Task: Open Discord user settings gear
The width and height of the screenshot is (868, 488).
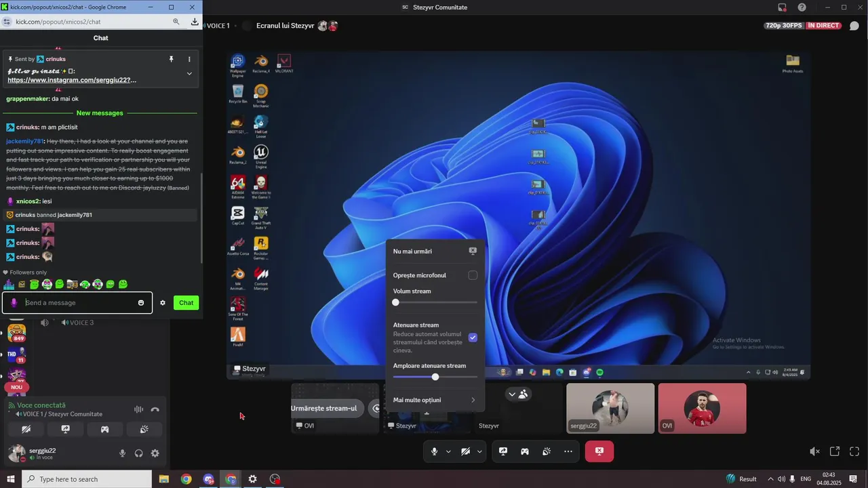Action: pyautogui.click(x=155, y=453)
